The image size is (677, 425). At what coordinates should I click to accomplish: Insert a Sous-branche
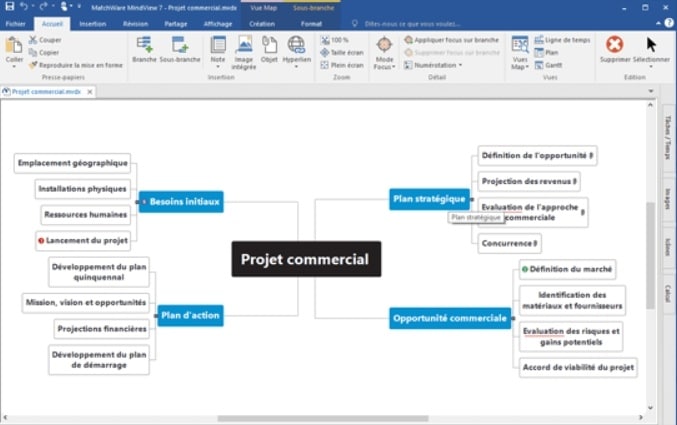pos(180,50)
